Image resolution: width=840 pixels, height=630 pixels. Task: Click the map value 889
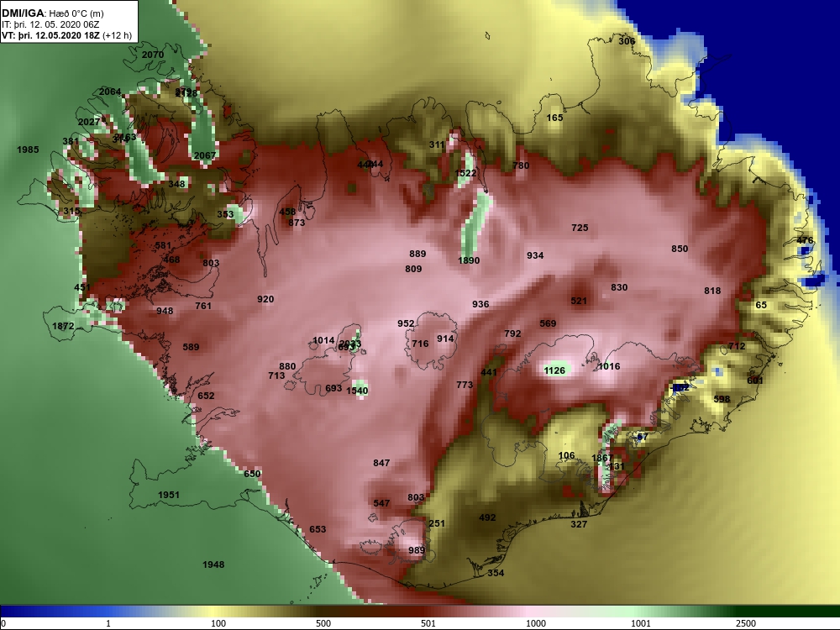tap(417, 254)
